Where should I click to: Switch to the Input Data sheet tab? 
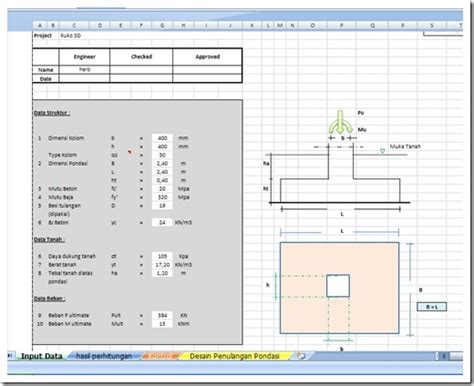(41, 356)
